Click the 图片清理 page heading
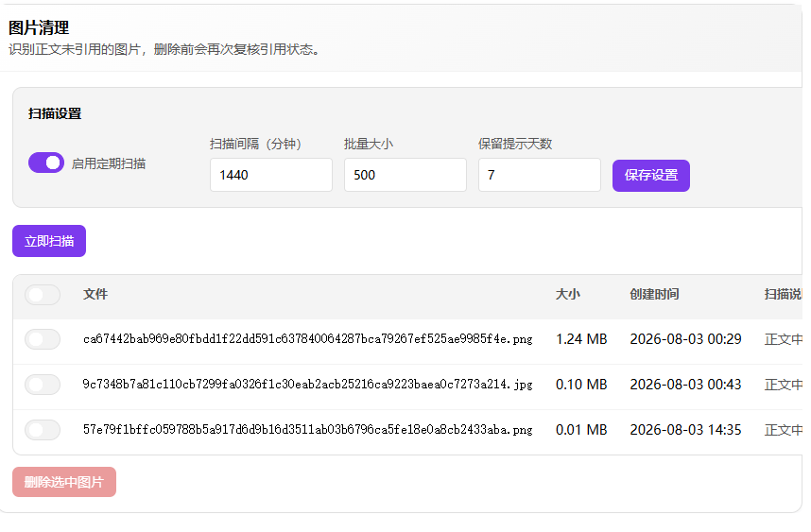The image size is (811, 532). click(39, 27)
